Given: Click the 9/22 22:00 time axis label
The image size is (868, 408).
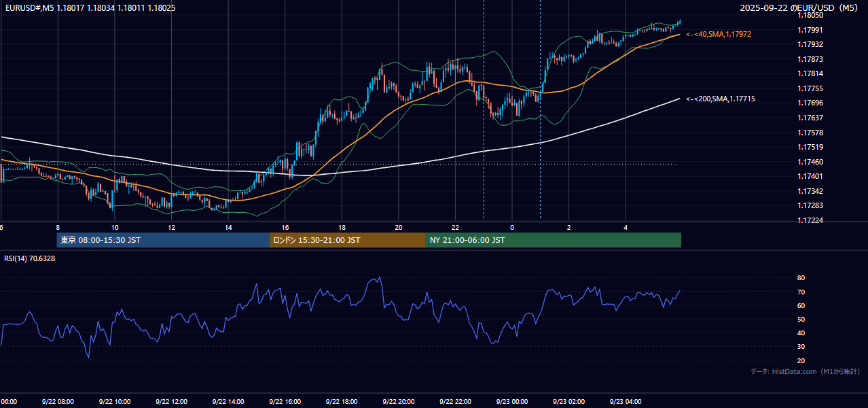Looking at the screenshot, I should pyautogui.click(x=455, y=401).
